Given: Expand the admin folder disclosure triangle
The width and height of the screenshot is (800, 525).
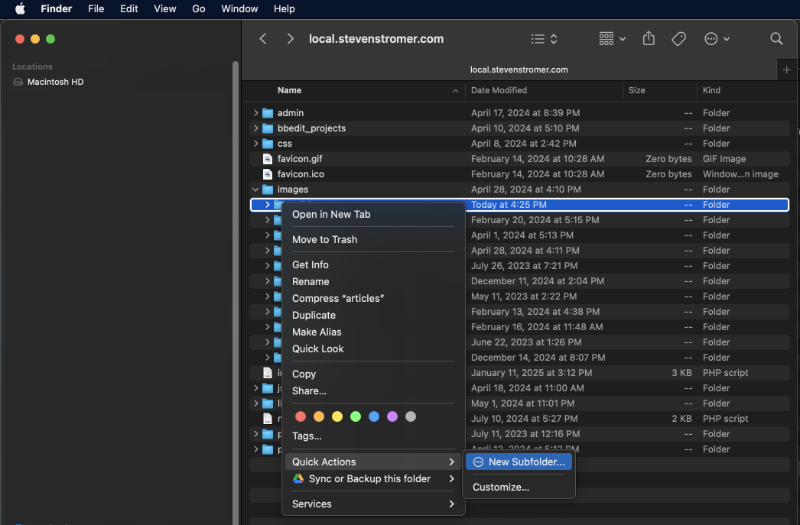Looking at the screenshot, I should click(256, 113).
